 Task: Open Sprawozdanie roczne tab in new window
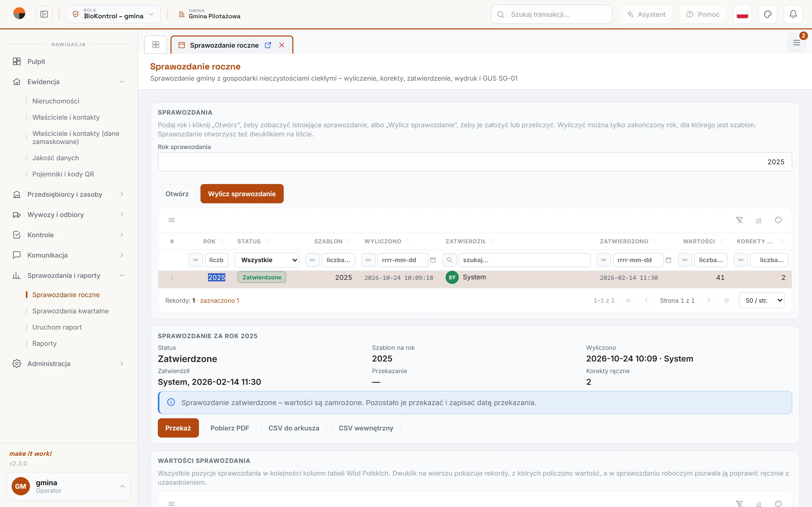[268, 45]
